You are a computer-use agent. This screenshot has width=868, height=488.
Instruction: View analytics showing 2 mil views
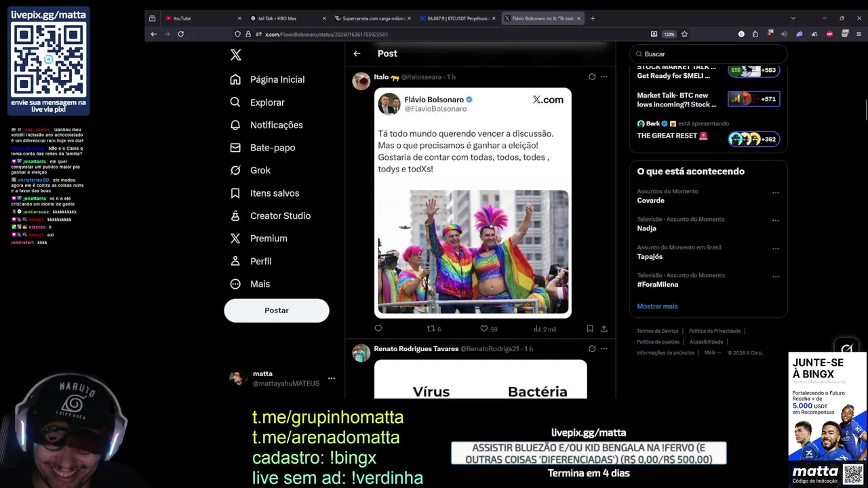coord(545,329)
